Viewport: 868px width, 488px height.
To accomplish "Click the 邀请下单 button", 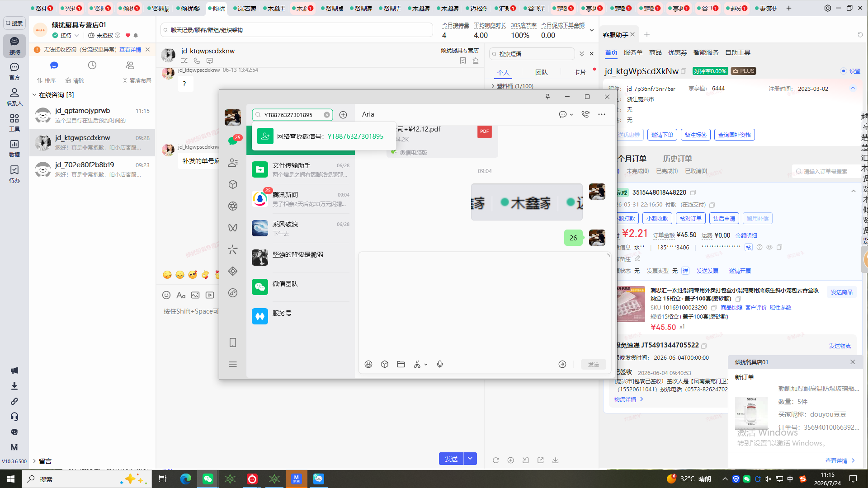I will [x=662, y=135].
